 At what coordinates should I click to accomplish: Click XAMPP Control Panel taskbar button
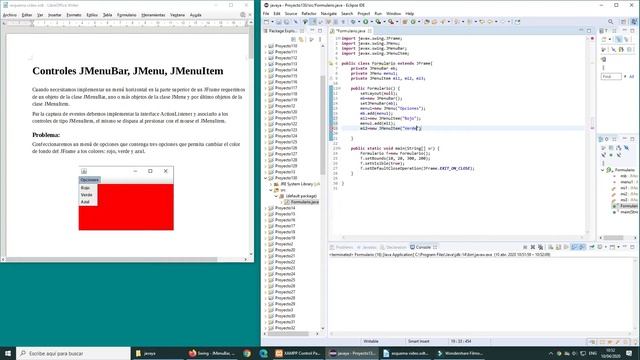(x=297, y=353)
